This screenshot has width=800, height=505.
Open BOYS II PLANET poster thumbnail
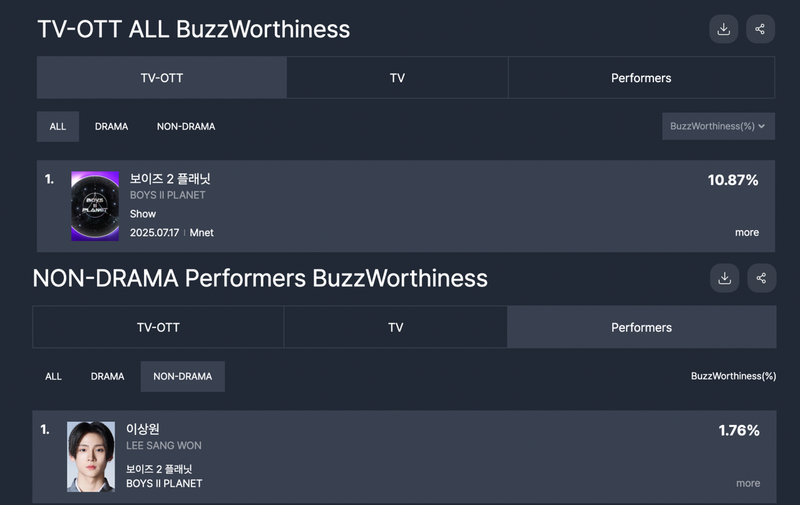coord(95,206)
